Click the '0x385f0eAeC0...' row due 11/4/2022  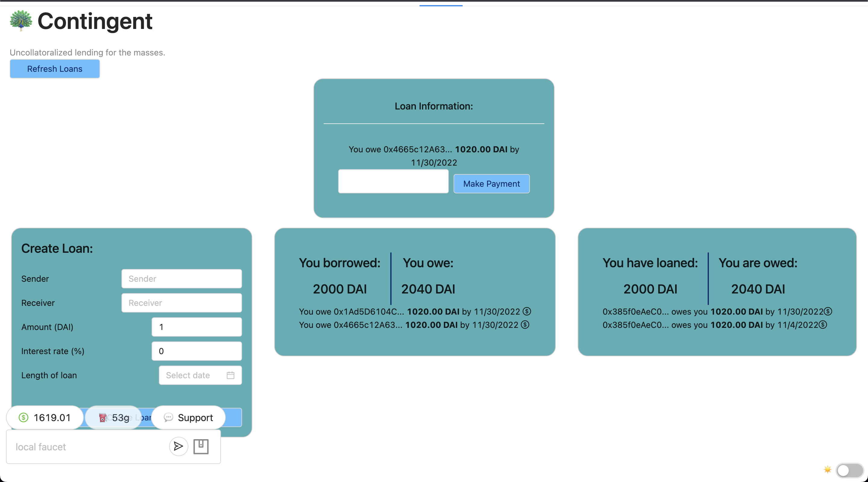tap(715, 325)
